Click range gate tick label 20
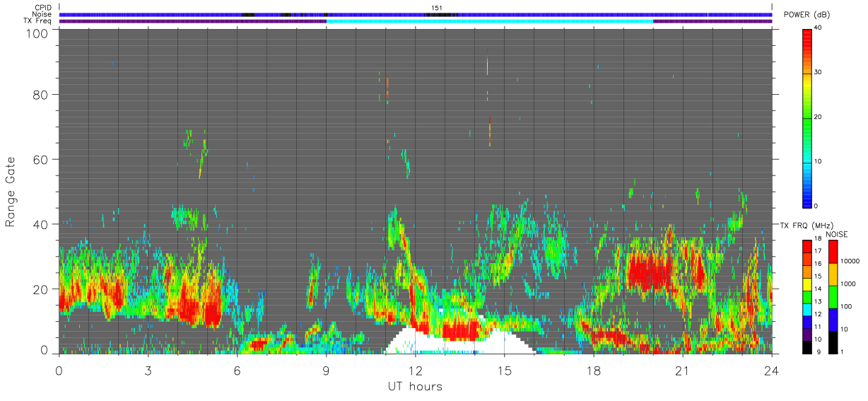The height and width of the screenshot is (401, 868). (42, 289)
